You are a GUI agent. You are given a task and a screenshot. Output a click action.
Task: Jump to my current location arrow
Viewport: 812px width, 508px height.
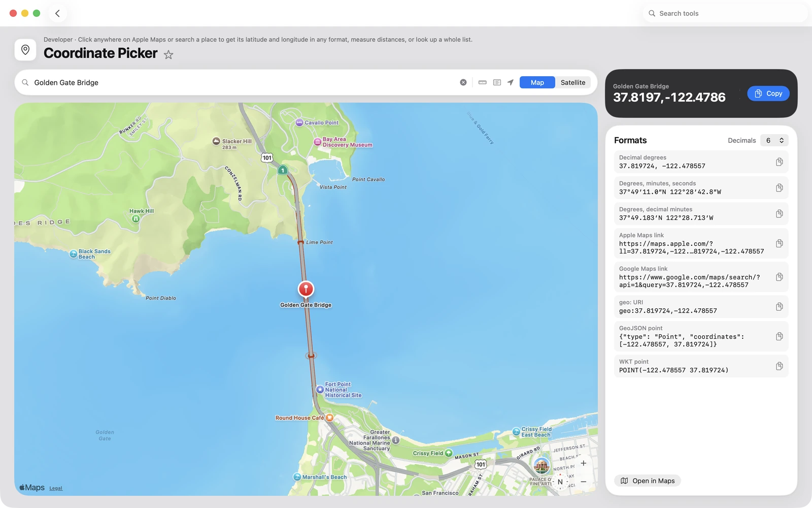[511, 82]
